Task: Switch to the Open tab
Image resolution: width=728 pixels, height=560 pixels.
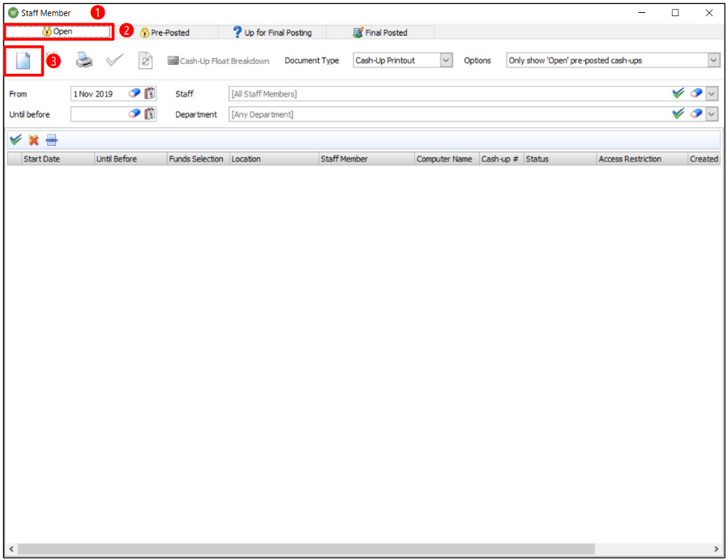Action: click(58, 32)
